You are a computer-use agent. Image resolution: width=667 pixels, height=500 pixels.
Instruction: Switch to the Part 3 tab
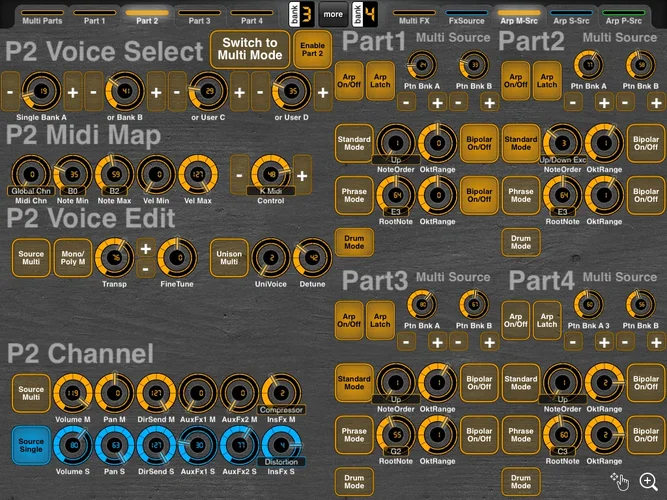click(x=199, y=19)
